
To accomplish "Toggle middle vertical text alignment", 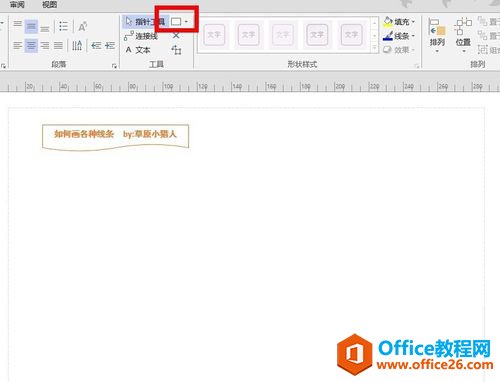I will tap(31, 26).
